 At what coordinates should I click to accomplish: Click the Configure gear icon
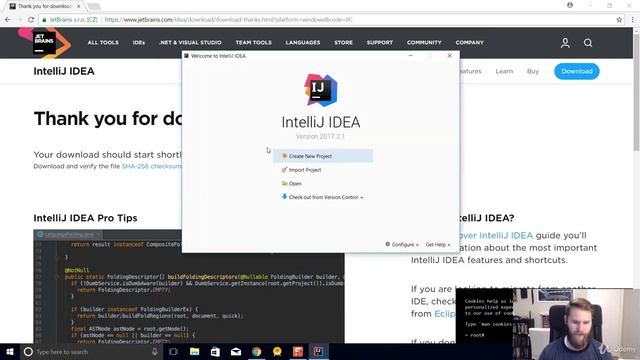pyautogui.click(x=388, y=244)
